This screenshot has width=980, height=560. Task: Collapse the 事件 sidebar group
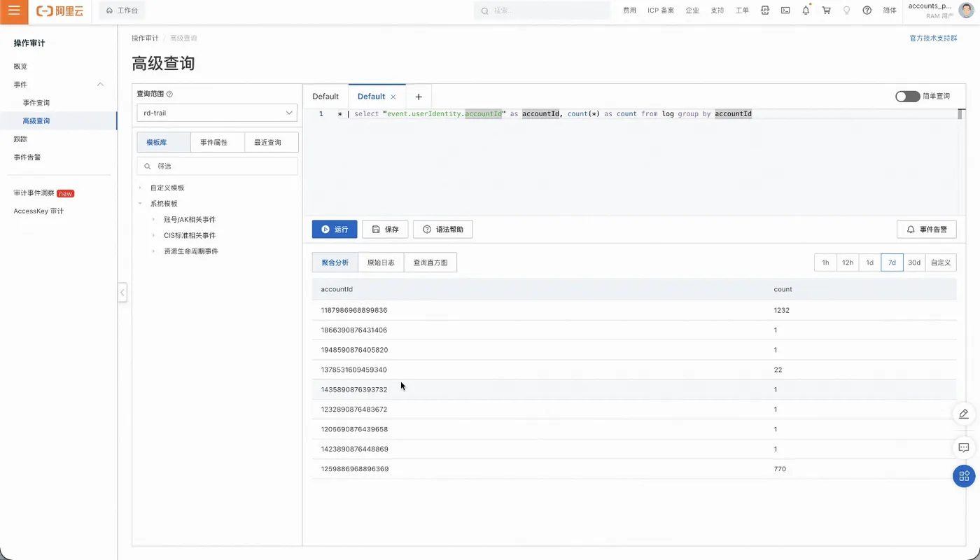point(100,85)
